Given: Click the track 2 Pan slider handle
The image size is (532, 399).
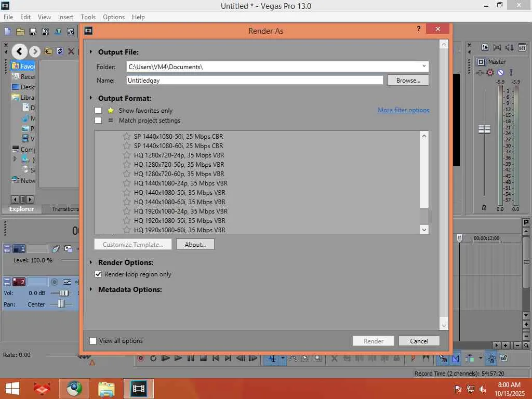Looking at the screenshot, I should pos(61,303).
